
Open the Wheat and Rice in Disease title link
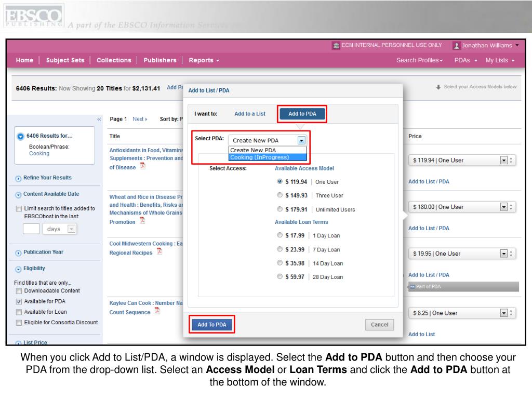click(x=146, y=209)
